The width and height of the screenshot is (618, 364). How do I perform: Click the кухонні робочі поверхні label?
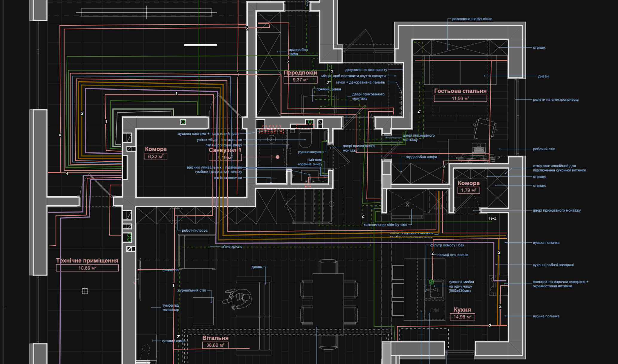[x=553, y=265]
